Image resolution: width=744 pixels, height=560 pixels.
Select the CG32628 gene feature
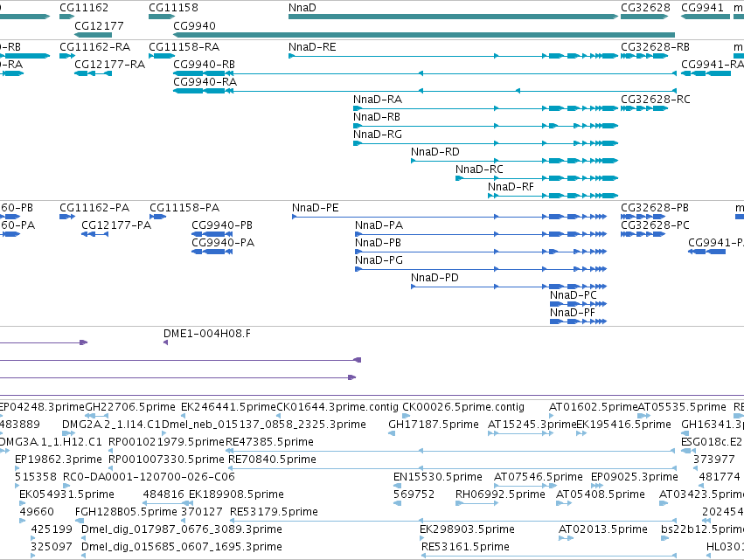[x=644, y=17]
